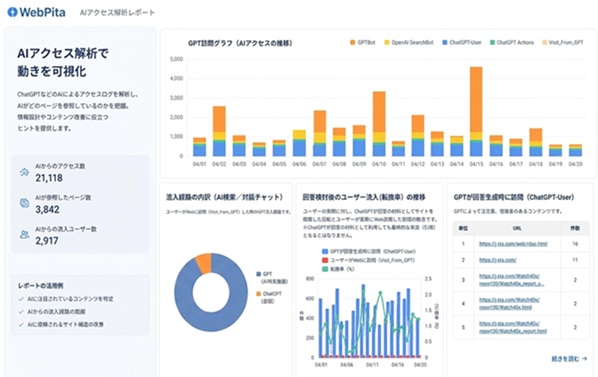Toggle the OpenAI SearchBot legend entry
Image resolution: width=598 pixels, height=377 pixels.
(409, 42)
